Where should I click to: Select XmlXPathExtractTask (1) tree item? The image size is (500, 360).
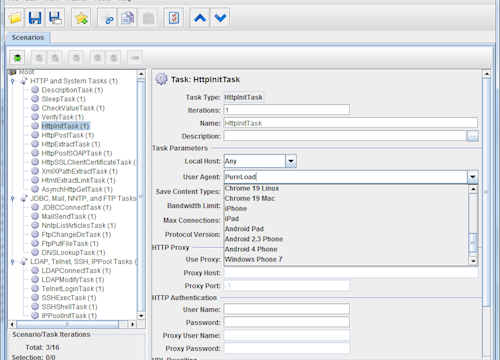(79, 171)
